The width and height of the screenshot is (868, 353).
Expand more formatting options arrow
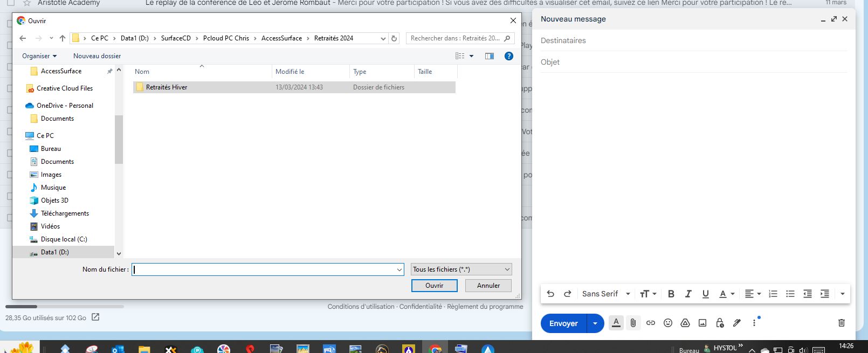pos(842,294)
